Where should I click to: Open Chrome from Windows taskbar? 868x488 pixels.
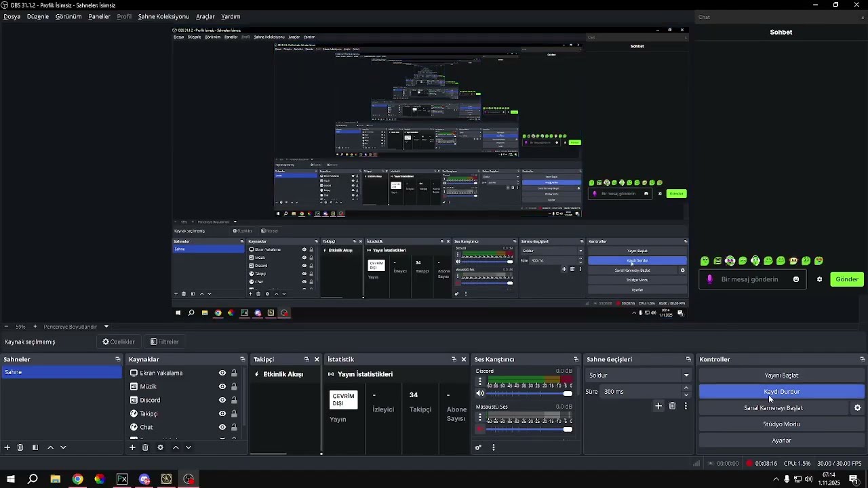(77, 479)
